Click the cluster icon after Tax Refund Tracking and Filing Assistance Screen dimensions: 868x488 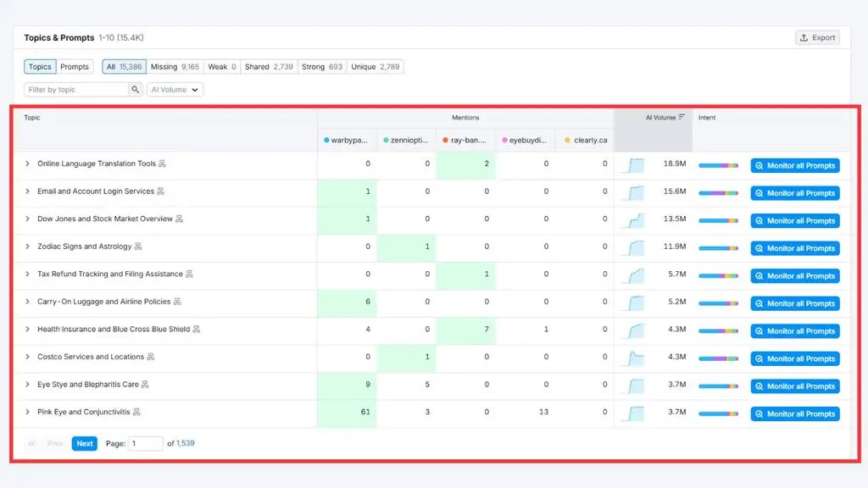pyautogui.click(x=189, y=274)
